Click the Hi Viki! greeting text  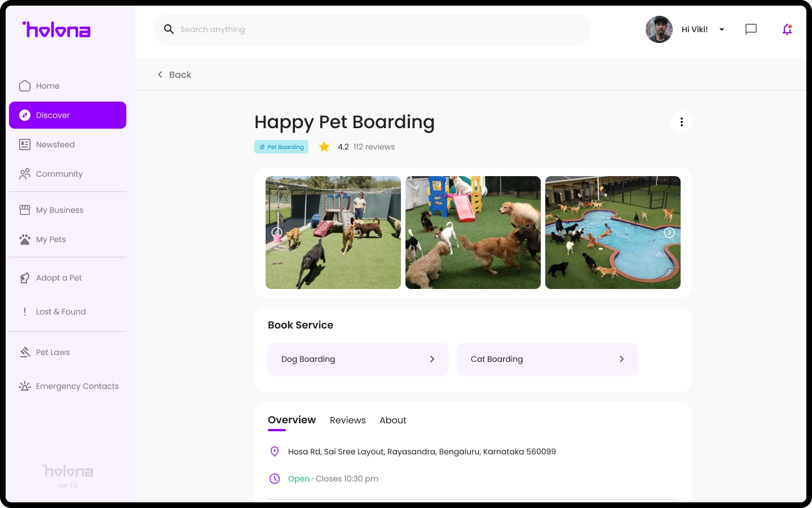695,29
